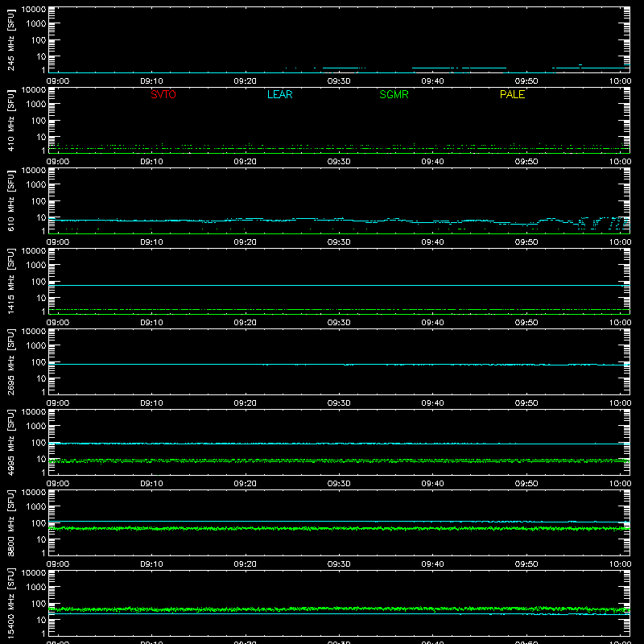The image size is (644, 644).
Task: Select the 245 MHz [SFU] axis title
Action: [10, 40]
